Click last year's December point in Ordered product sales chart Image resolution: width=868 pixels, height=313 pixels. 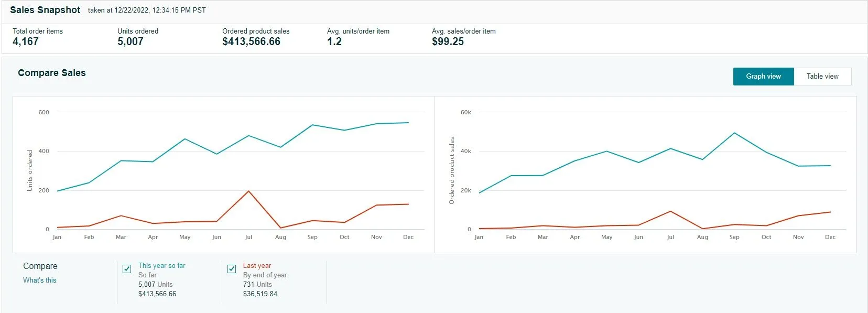830,212
